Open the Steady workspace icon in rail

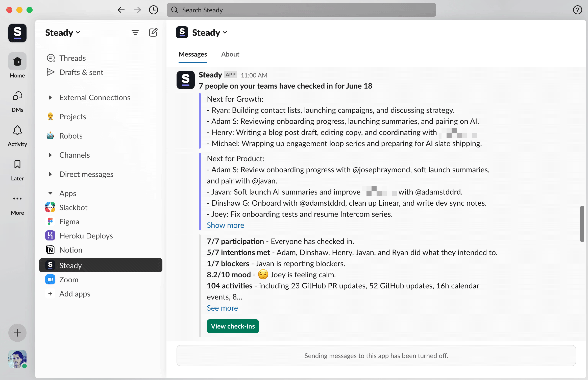(17, 33)
